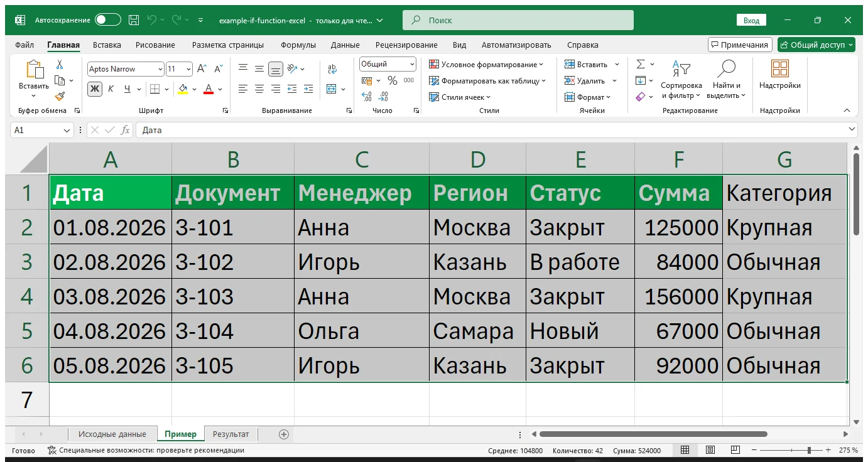
Task: Click the accounting number format icon
Action: 367,80
